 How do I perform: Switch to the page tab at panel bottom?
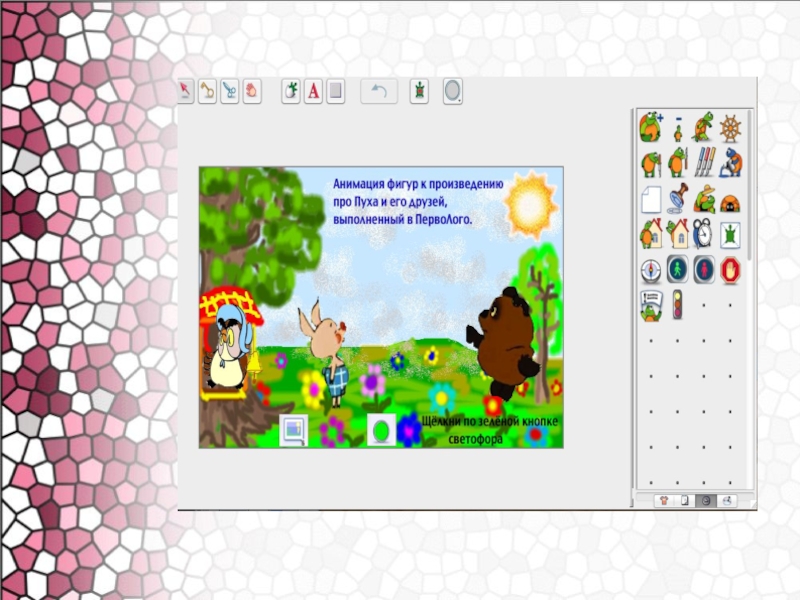coord(685,501)
